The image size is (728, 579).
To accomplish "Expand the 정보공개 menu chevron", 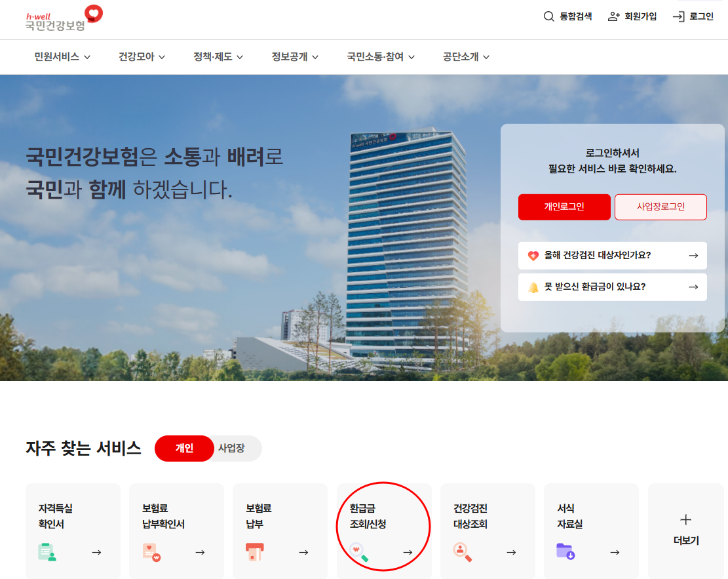I will (x=315, y=57).
